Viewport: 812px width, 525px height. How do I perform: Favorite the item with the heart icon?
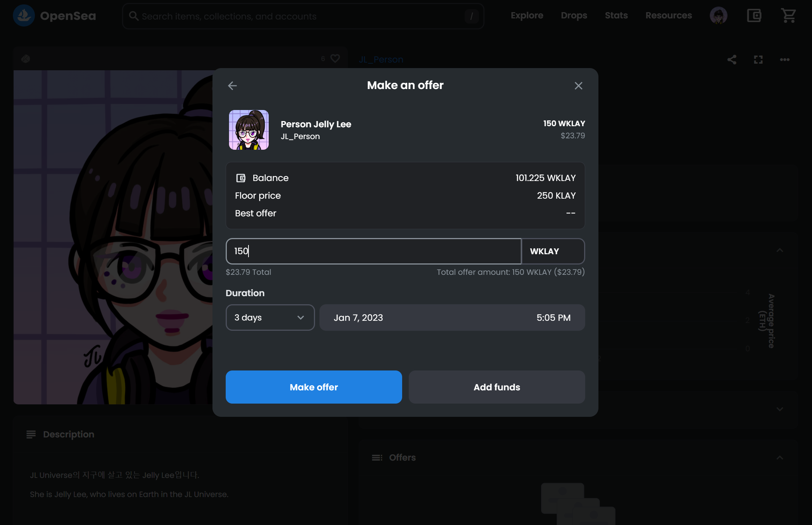335,58
